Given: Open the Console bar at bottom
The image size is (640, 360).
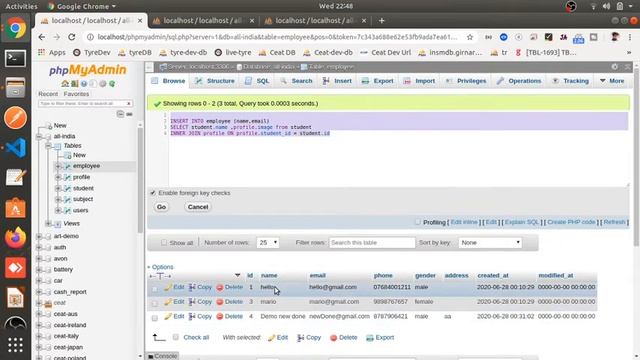Looking at the screenshot, I should tap(163, 356).
